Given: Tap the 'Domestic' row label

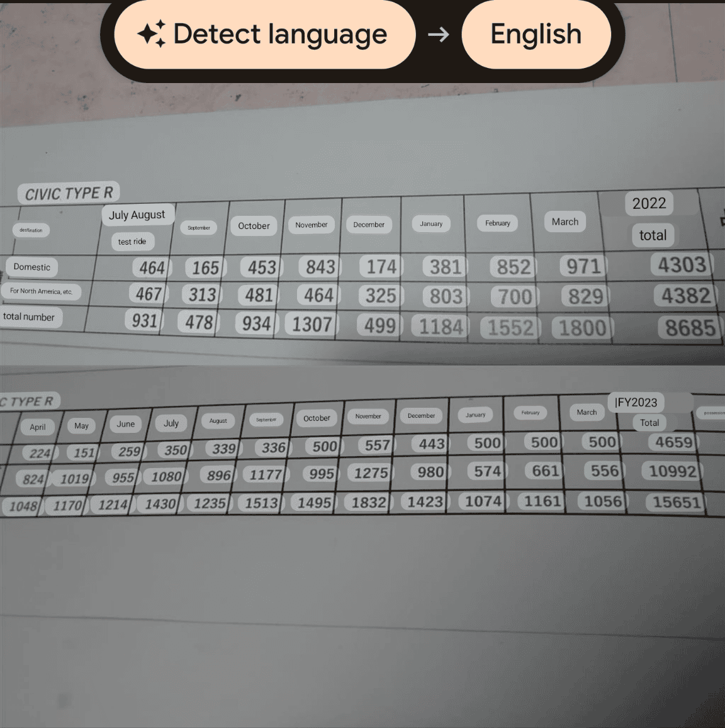Looking at the screenshot, I should (x=31, y=267).
